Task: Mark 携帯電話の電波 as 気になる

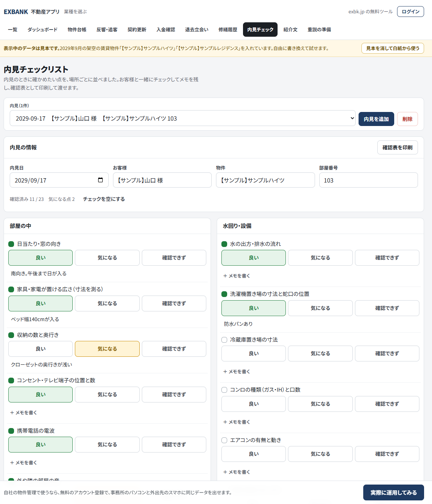Action: coord(107,445)
